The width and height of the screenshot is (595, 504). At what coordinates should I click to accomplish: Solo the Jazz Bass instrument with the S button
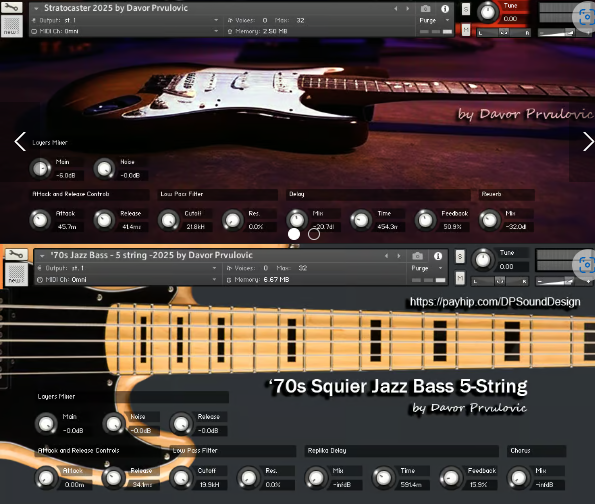[x=460, y=257]
